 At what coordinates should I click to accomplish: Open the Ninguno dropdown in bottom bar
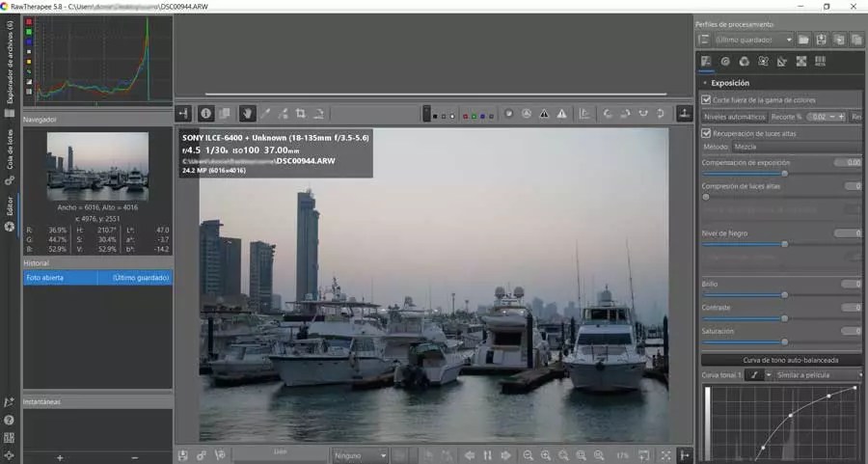(360, 455)
